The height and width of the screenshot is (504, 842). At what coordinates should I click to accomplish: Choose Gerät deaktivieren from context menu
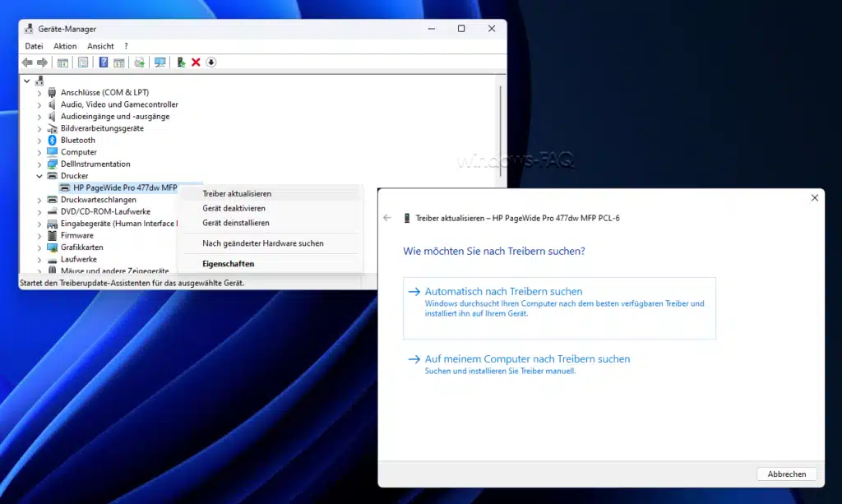tap(271, 208)
